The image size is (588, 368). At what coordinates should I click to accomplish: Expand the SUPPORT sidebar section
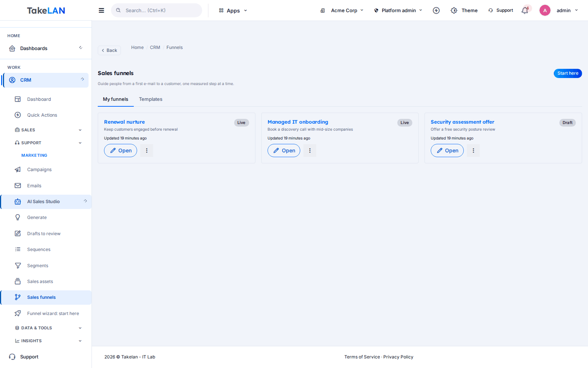click(48, 143)
